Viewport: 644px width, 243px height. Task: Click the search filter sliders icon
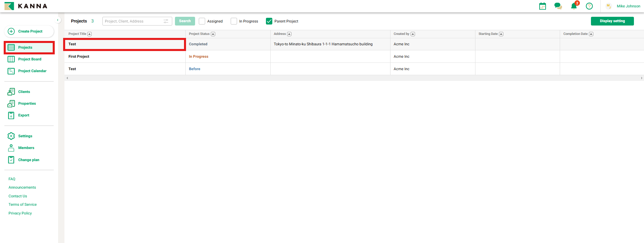[x=166, y=21]
